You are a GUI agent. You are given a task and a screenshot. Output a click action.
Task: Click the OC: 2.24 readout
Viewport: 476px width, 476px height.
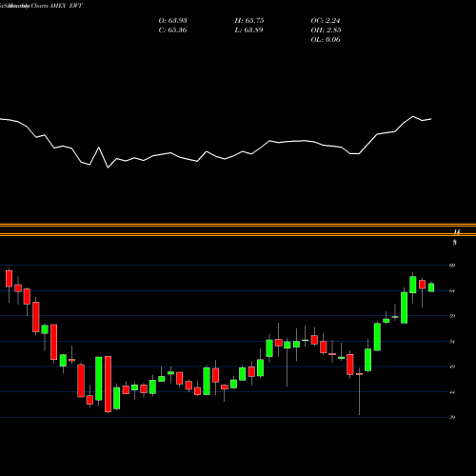tap(326, 21)
